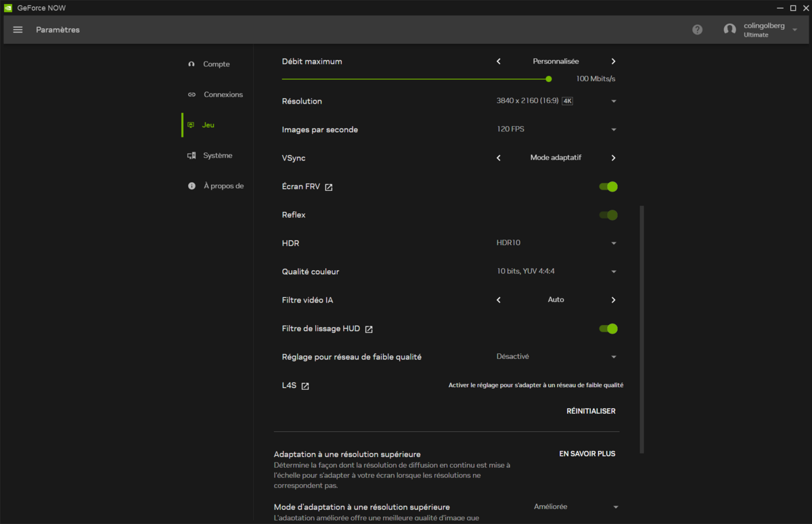This screenshot has height=524, width=812.
Task: Switch to the Système settings section
Action: [217, 156]
